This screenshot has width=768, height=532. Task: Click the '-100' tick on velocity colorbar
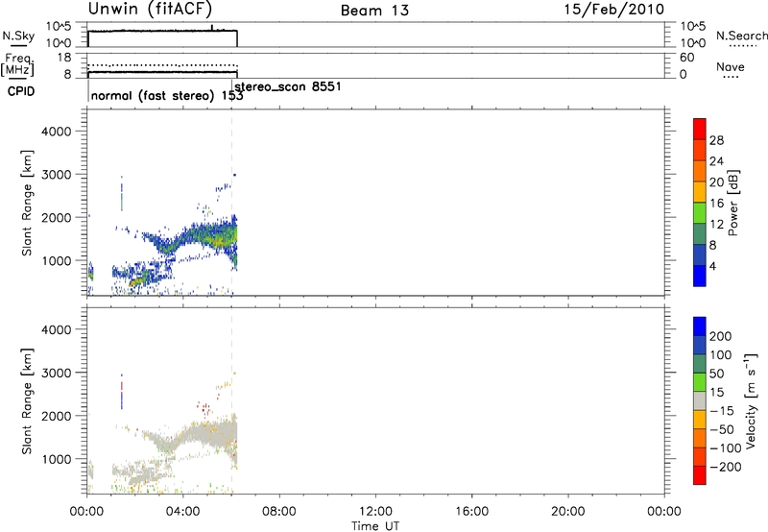coord(726,447)
